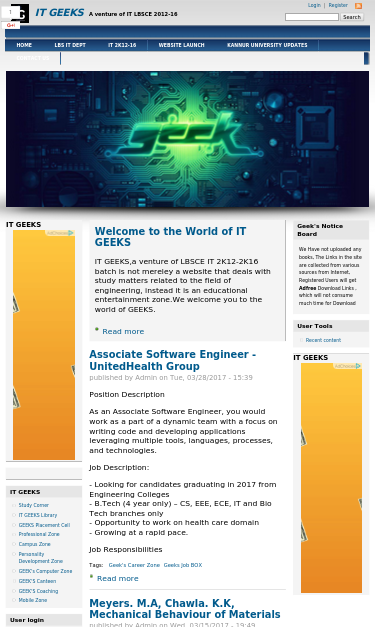
Task: Open the Professional Zone link
Action: point(39,534)
